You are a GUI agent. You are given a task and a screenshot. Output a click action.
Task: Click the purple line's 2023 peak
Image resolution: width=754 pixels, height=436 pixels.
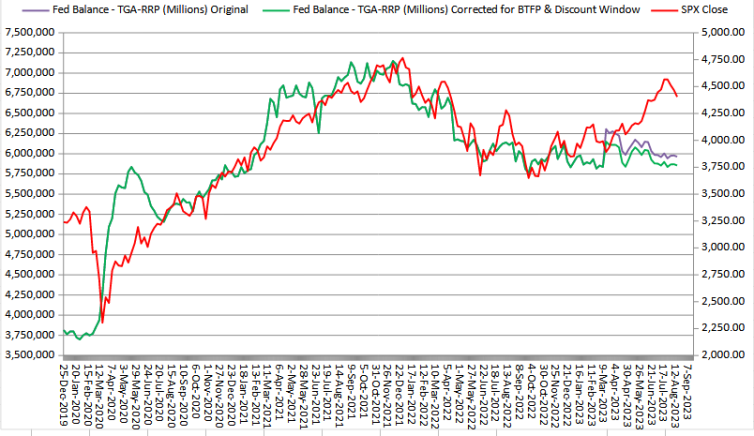coord(606,129)
